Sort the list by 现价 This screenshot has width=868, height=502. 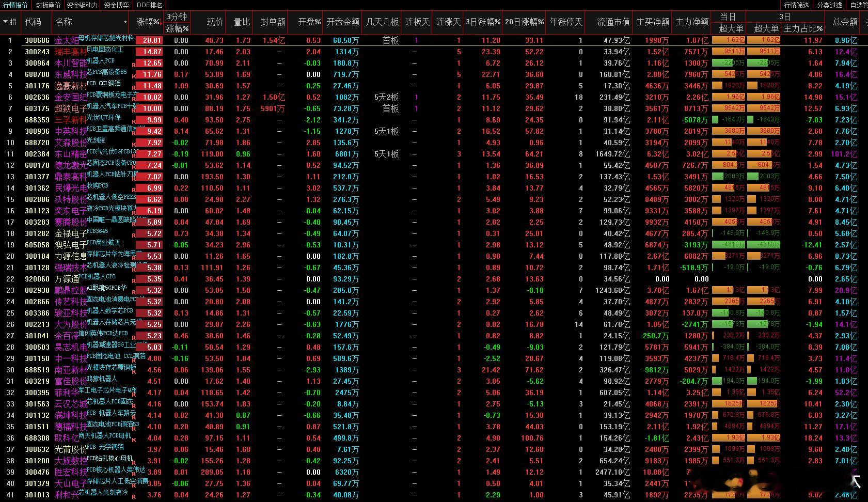(x=215, y=22)
